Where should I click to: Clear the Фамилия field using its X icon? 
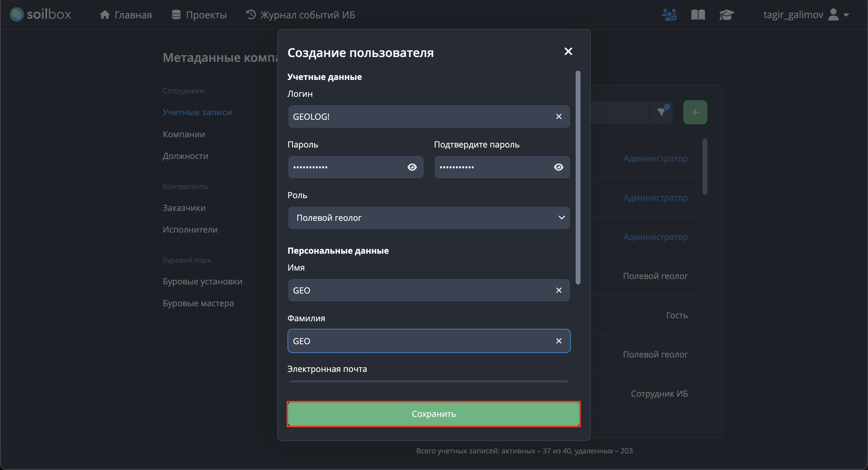(x=558, y=341)
